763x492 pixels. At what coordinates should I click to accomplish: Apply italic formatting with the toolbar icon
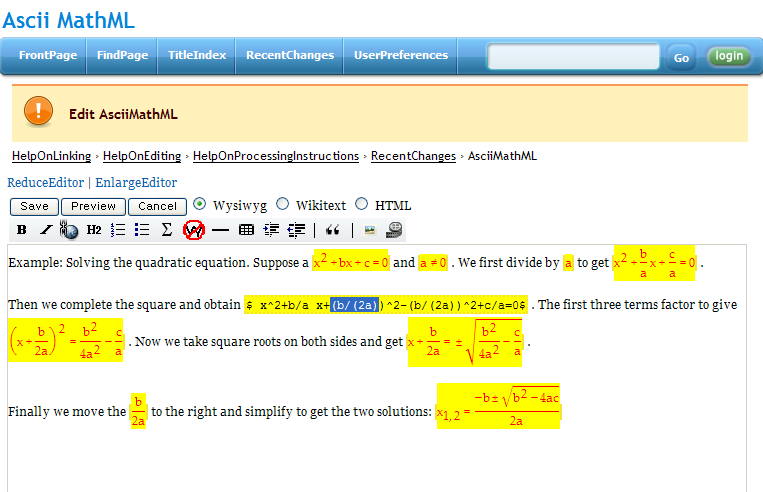pyautogui.click(x=45, y=230)
